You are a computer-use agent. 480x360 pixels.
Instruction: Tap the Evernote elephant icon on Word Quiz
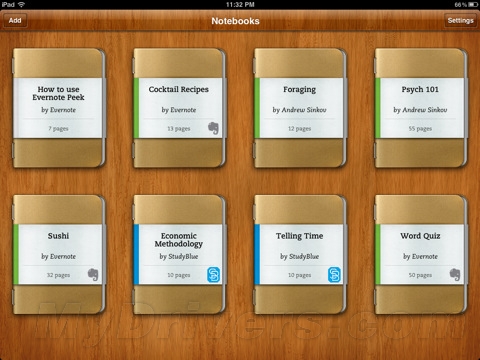tap(455, 274)
